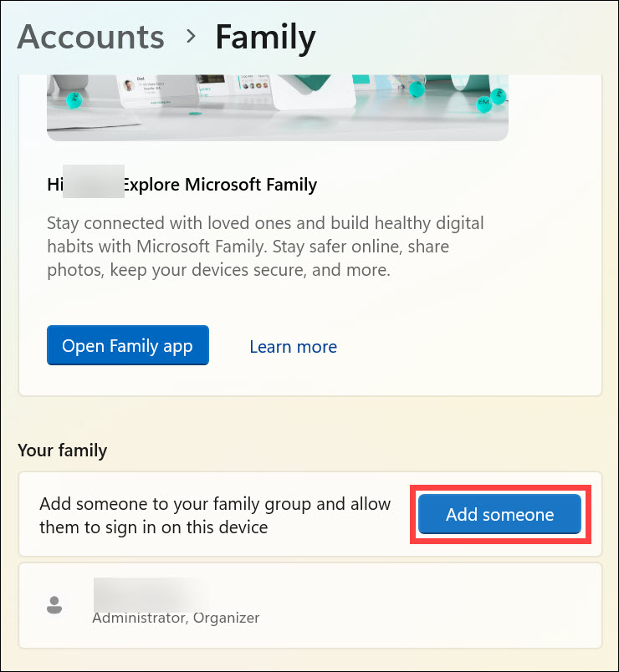Image resolution: width=619 pixels, height=672 pixels.
Task: Click the Family page title
Action: (265, 37)
